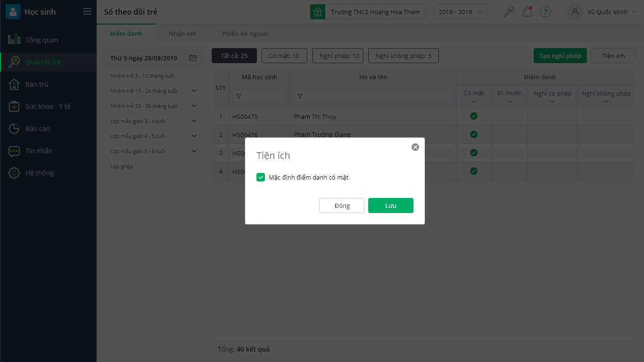Switch to Phiếu bé ngoan tab
Viewport: 644px width, 362px height.
(245, 34)
